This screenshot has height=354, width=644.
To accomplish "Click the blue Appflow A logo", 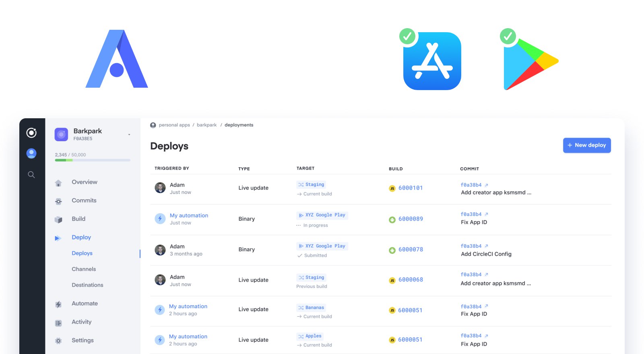I will pyautogui.click(x=117, y=59).
